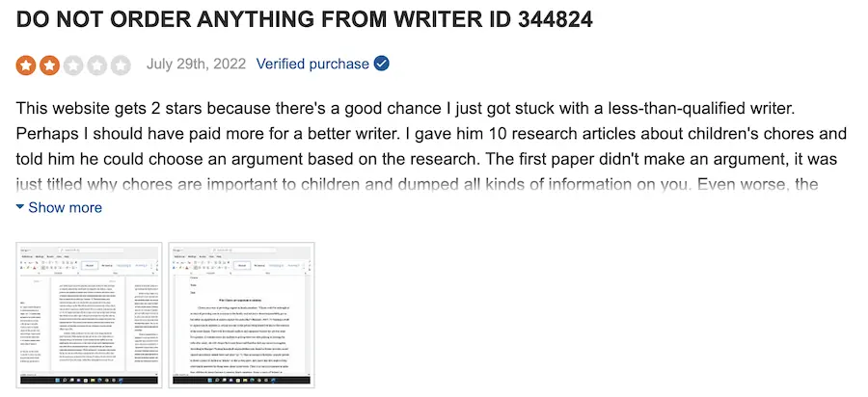Pick the fifth gray rating star
The image size is (868, 397).
(x=121, y=65)
